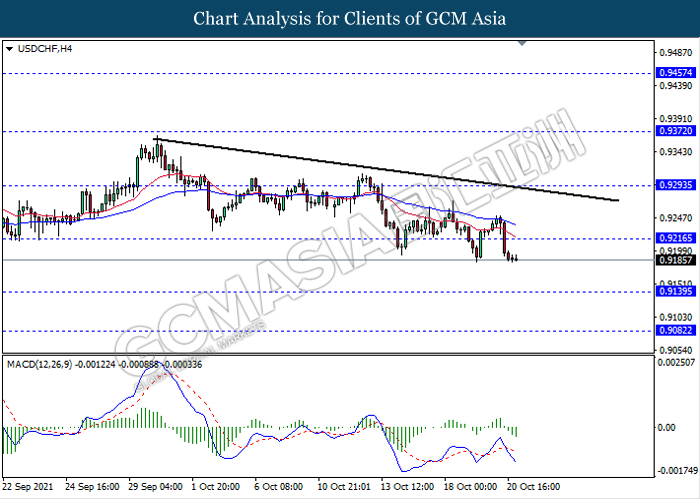Click the 1 Oct 20:00 time label
The width and height of the screenshot is (700, 500).
(x=216, y=487)
